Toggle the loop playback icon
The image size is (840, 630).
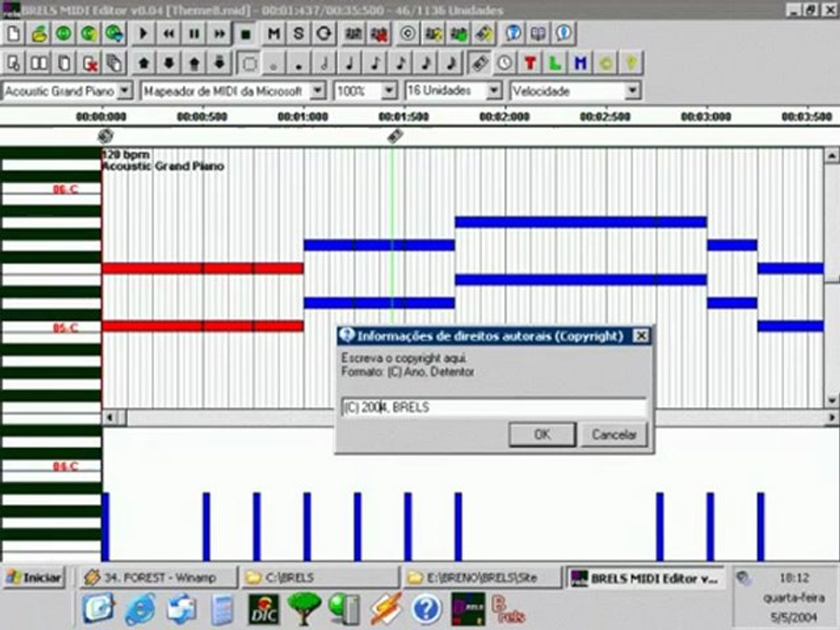(x=324, y=34)
